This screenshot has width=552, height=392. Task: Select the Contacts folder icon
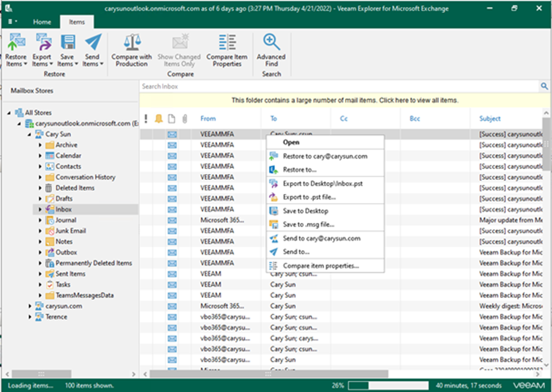coord(50,167)
